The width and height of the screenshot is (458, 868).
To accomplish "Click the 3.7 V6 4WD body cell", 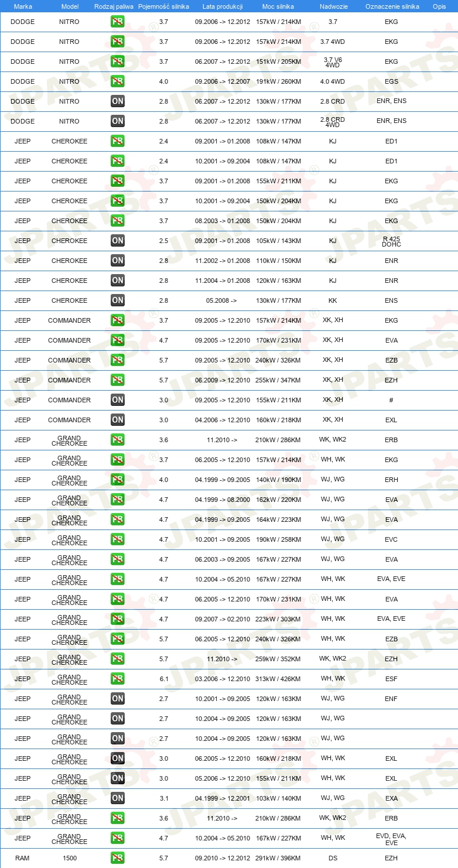I will click(333, 62).
